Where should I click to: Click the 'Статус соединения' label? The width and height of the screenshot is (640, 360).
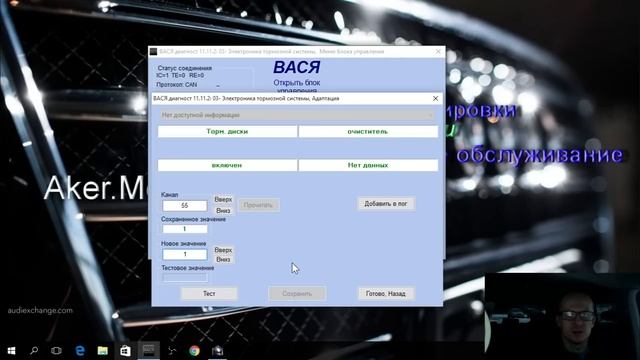[184, 68]
